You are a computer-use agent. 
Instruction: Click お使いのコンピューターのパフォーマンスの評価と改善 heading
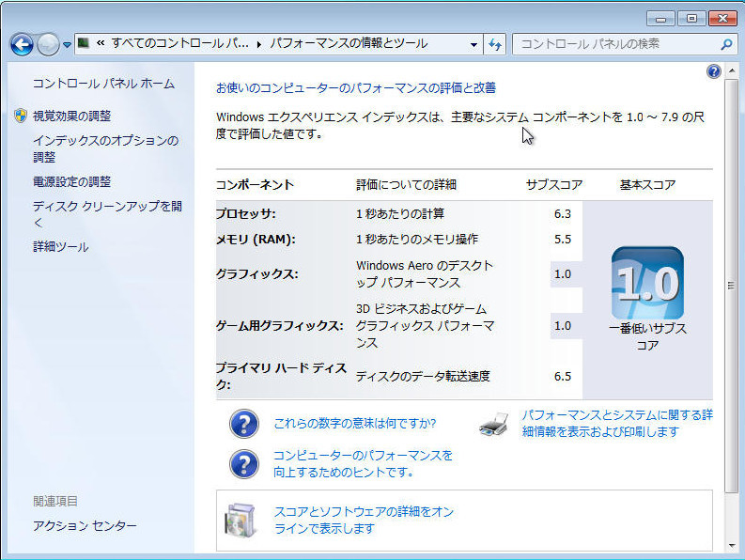[356, 87]
